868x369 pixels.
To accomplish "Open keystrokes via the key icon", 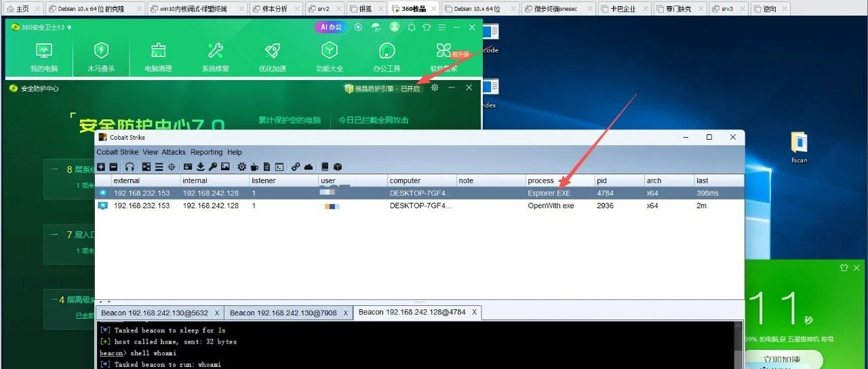I will (x=212, y=167).
